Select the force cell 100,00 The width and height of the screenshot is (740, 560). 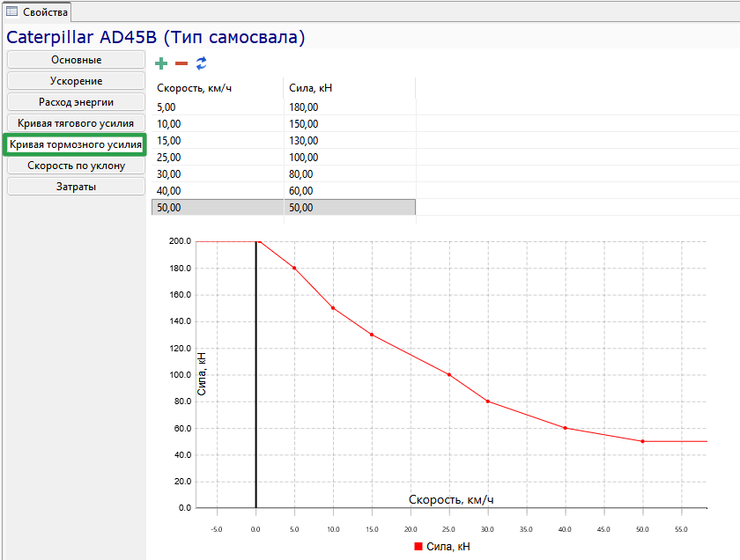click(x=350, y=158)
